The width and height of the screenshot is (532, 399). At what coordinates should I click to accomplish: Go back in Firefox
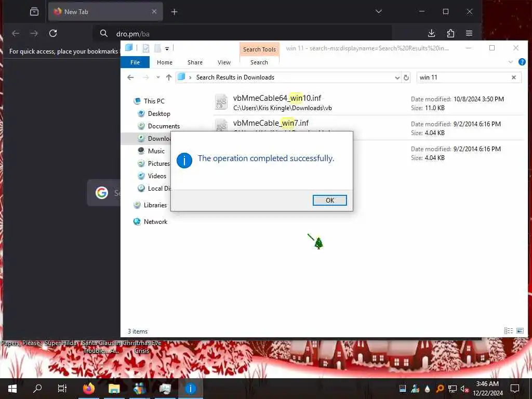[16, 33]
